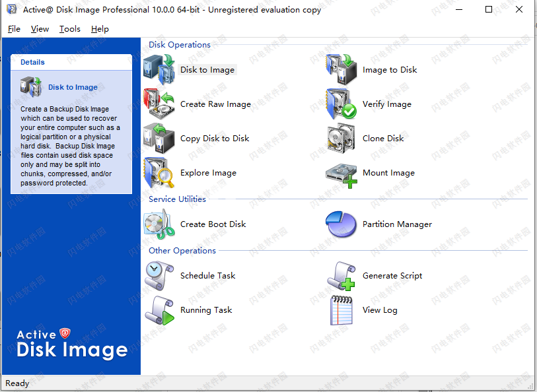
Task: Select the Create Raw Image label
Action: 215,104
